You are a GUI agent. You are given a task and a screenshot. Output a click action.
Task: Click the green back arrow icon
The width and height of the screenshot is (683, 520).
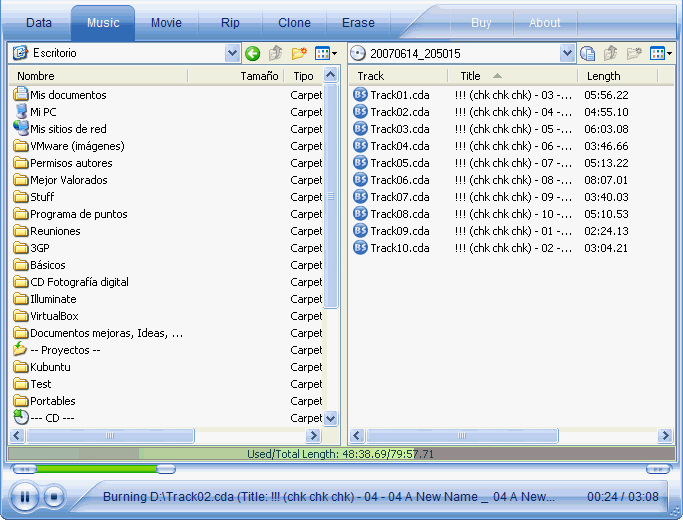pyautogui.click(x=252, y=54)
